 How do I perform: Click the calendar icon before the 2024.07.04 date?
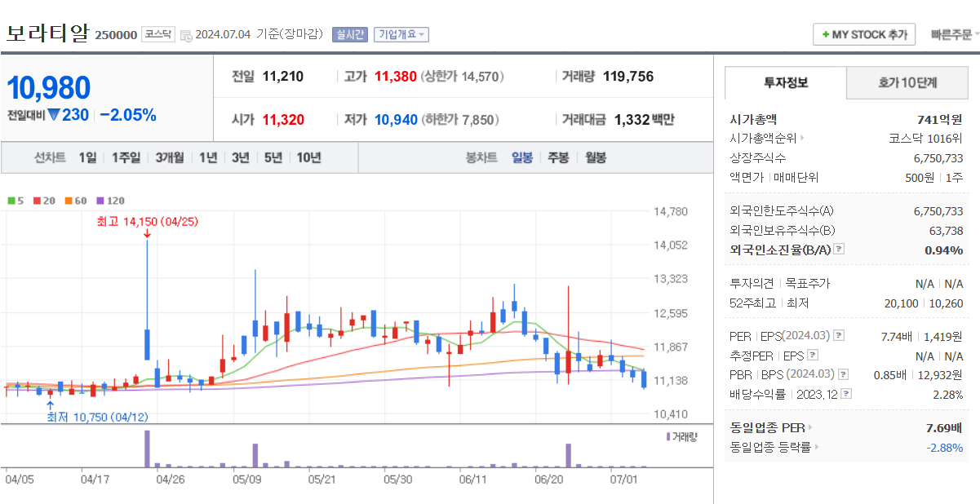tap(186, 35)
